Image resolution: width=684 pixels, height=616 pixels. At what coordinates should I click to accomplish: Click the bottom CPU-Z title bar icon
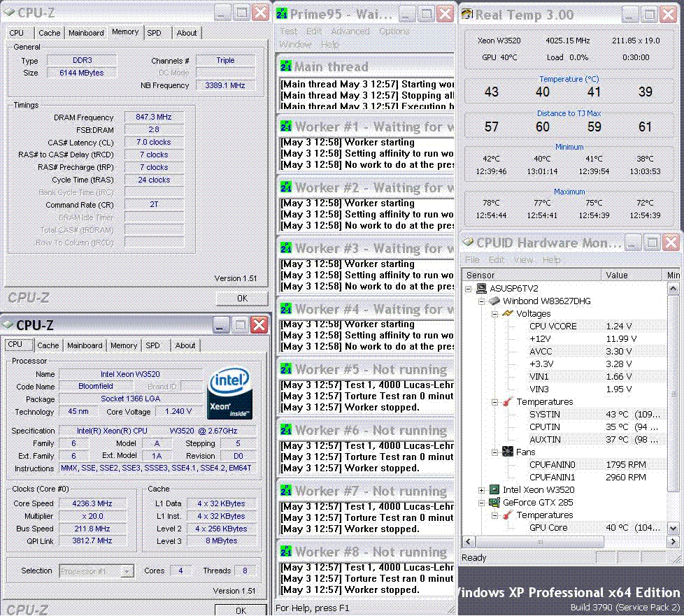[x=8, y=324]
